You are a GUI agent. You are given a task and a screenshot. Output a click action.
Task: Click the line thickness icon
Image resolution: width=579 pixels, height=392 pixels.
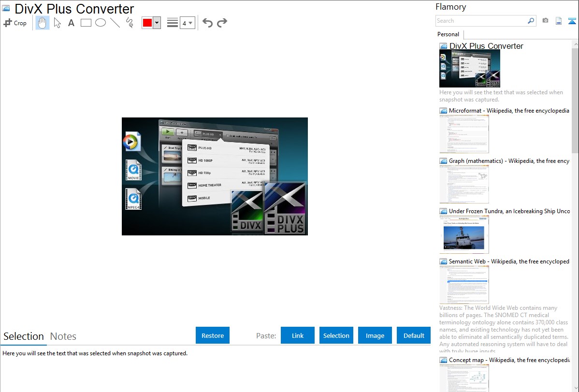(x=173, y=23)
